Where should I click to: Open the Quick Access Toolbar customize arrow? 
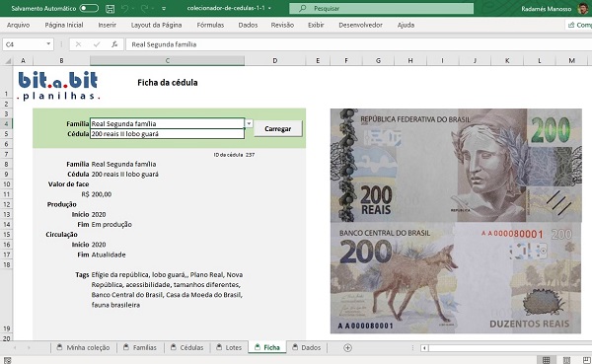[x=164, y=8]
